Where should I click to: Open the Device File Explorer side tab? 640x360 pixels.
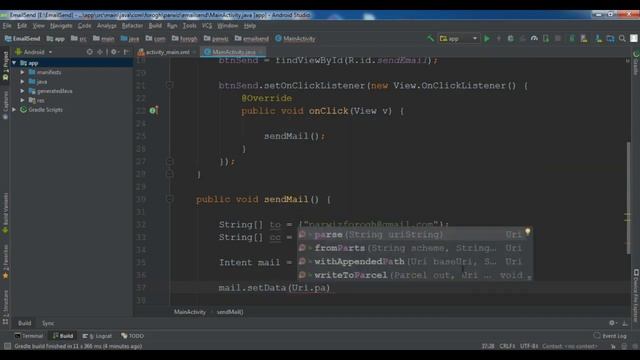(636, 295)
